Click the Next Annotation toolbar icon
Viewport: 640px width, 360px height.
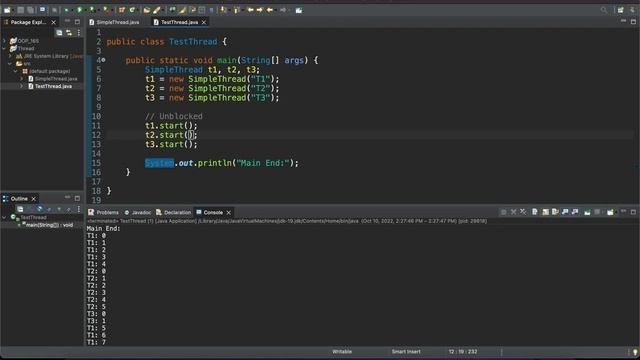(x=223, y=10)
